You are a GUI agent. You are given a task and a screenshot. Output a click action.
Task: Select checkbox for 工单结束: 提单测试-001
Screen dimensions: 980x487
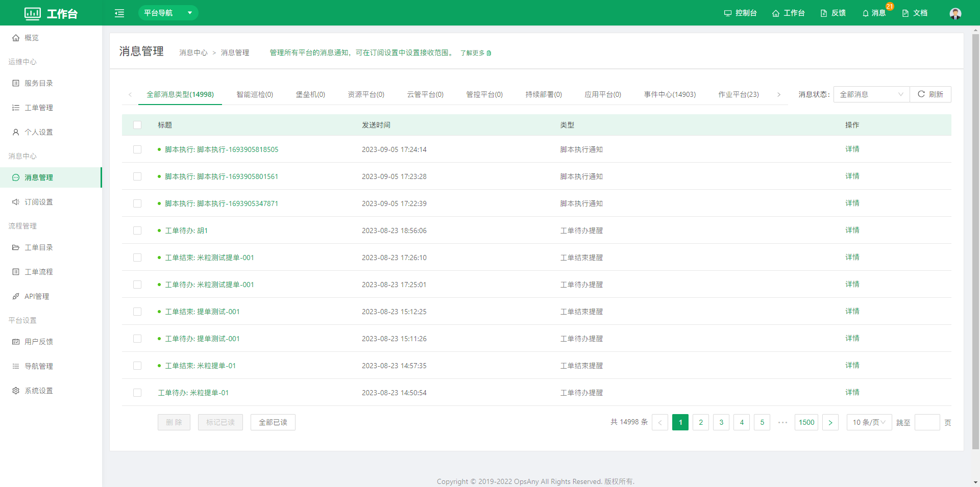pyautogui.click(x=137, y=312)
